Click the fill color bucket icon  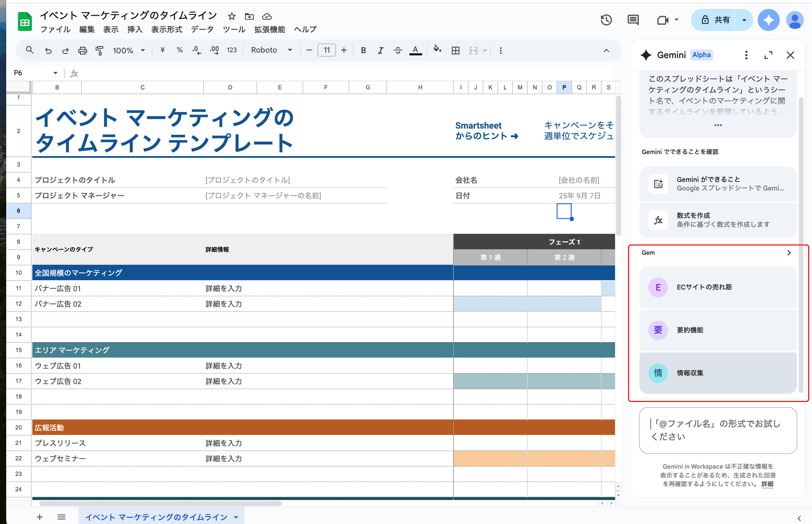click(x=437, y=51)
